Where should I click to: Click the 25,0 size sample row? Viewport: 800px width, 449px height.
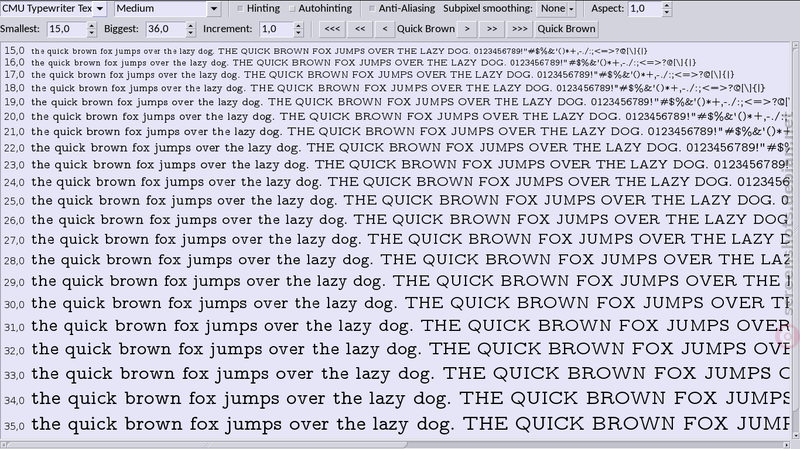tap(396, 201)
